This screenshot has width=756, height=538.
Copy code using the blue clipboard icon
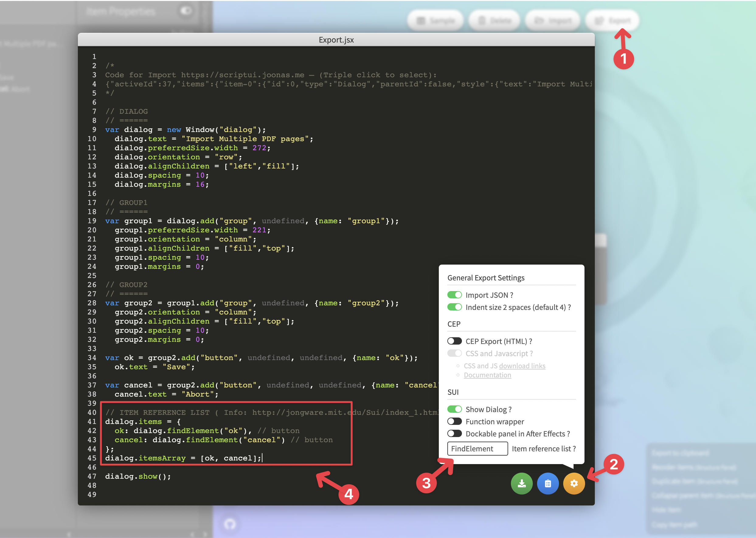pos(548,484)
